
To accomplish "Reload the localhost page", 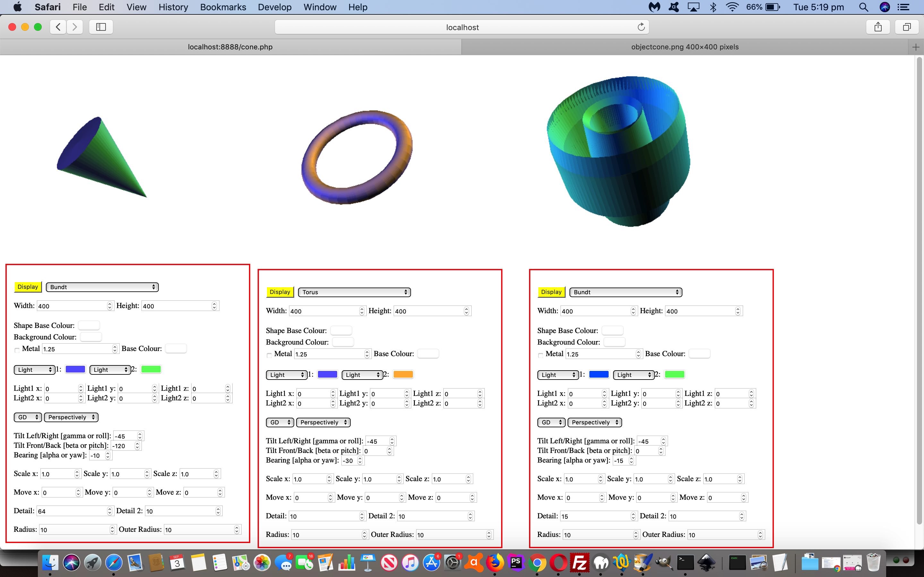I will pyautogui.click(x=641, y=27).
